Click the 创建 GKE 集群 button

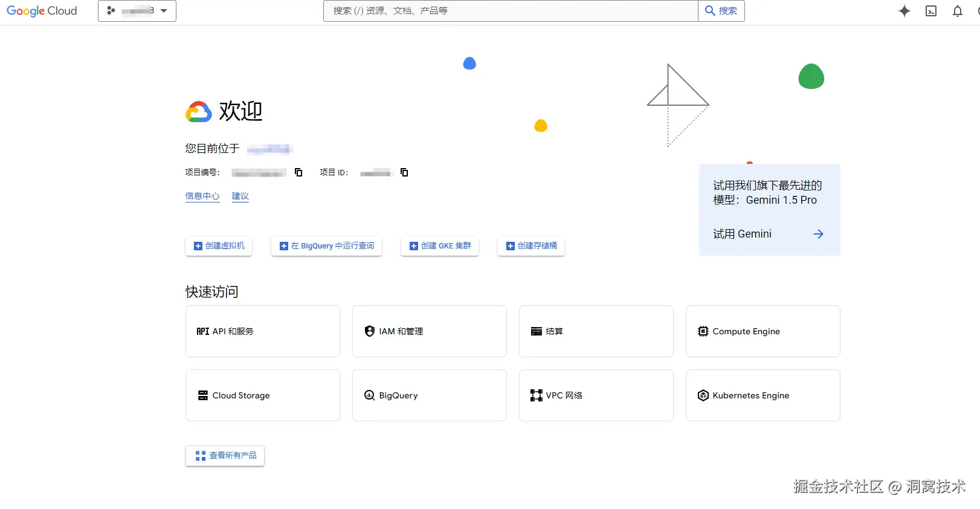click(x=440, y=246)
